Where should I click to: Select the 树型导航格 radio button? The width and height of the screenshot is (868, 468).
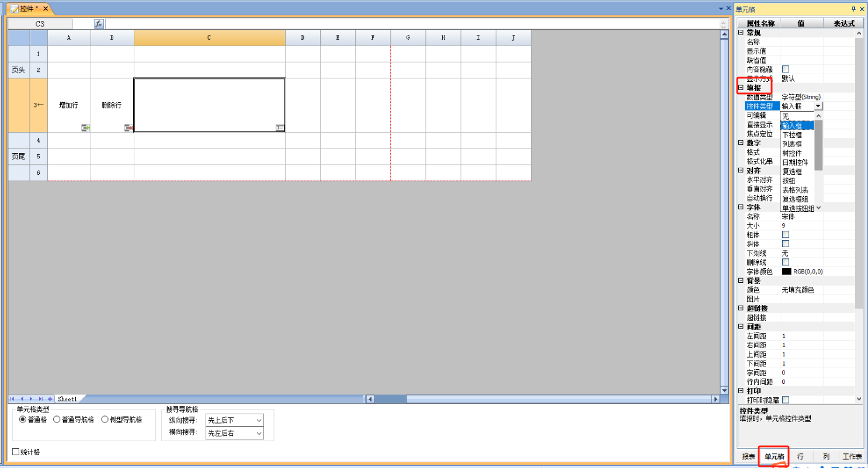(x=105, y=420)
